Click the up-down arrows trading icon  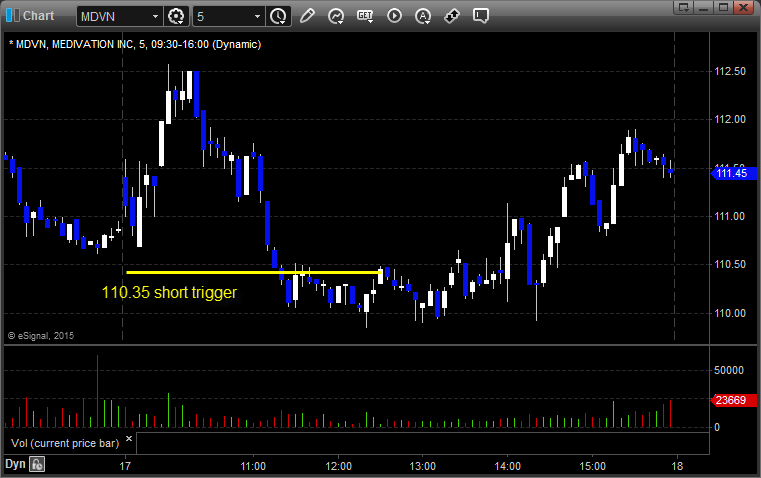452,16
